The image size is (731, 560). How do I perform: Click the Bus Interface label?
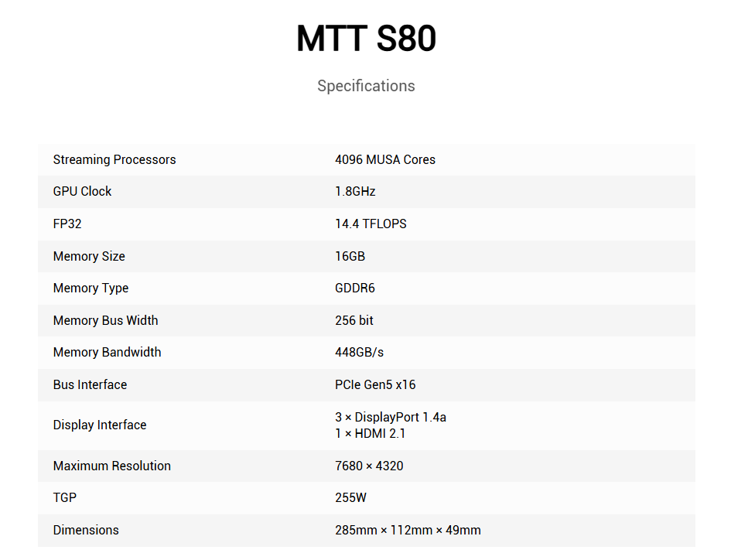90,384
